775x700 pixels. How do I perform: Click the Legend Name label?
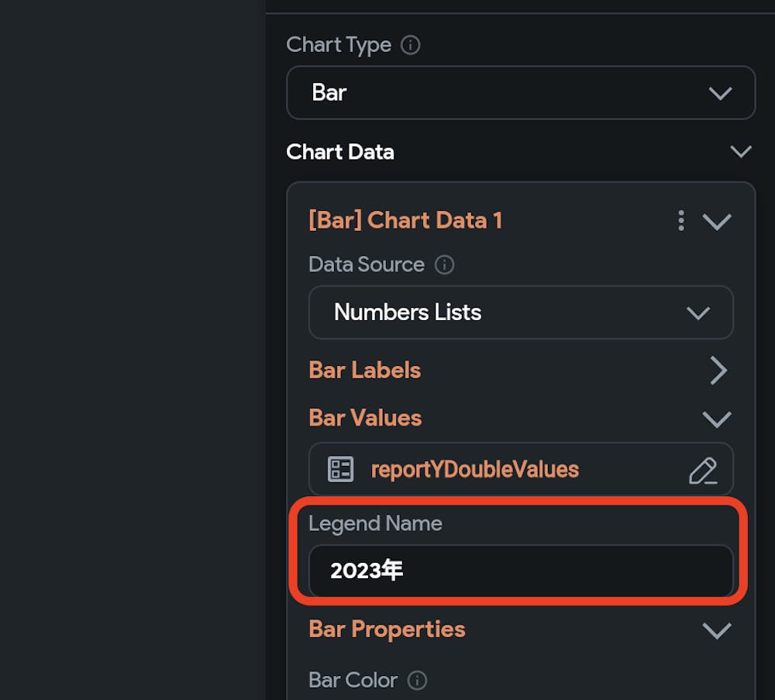[375, 523]
